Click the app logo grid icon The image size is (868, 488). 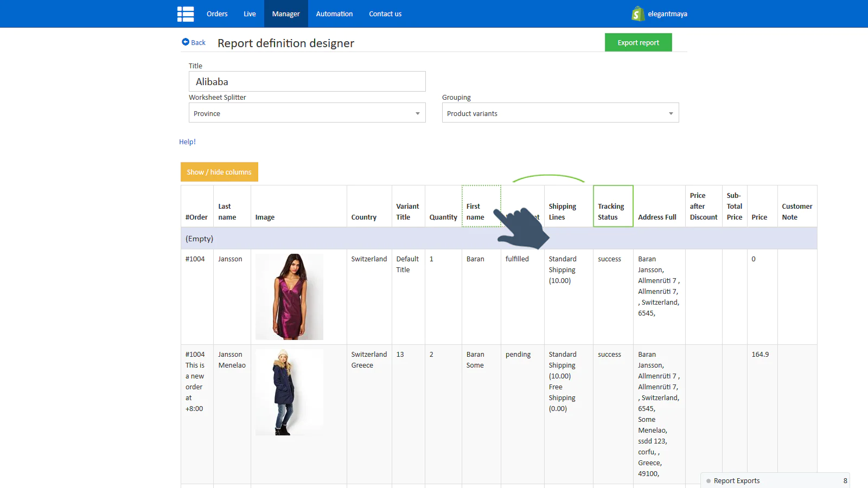[x=185, y=14]
